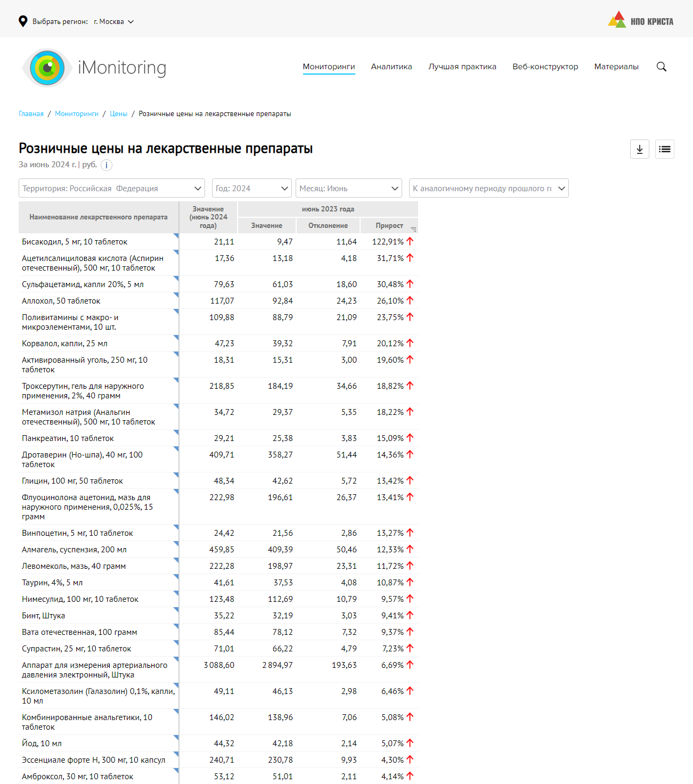Open the Лучшая практика menu item
Image resolution: width=693 pixels, height=784 pixels.
(462, 67)
